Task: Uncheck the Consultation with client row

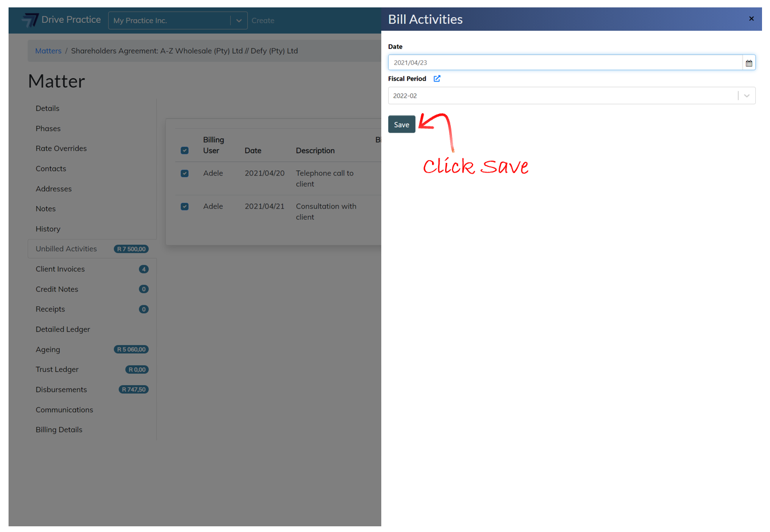Action: (x=185, y=206)
